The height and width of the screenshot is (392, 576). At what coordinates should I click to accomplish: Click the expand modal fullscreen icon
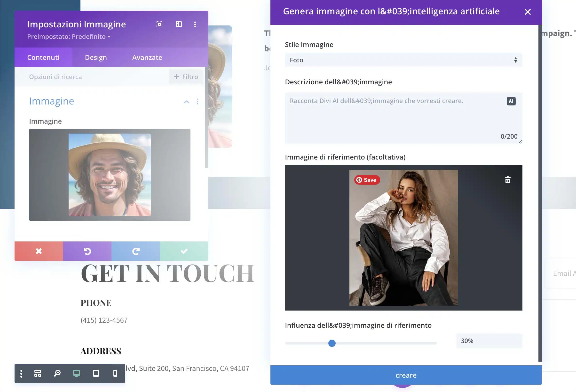pyautogui.click(x=159, y=24)
